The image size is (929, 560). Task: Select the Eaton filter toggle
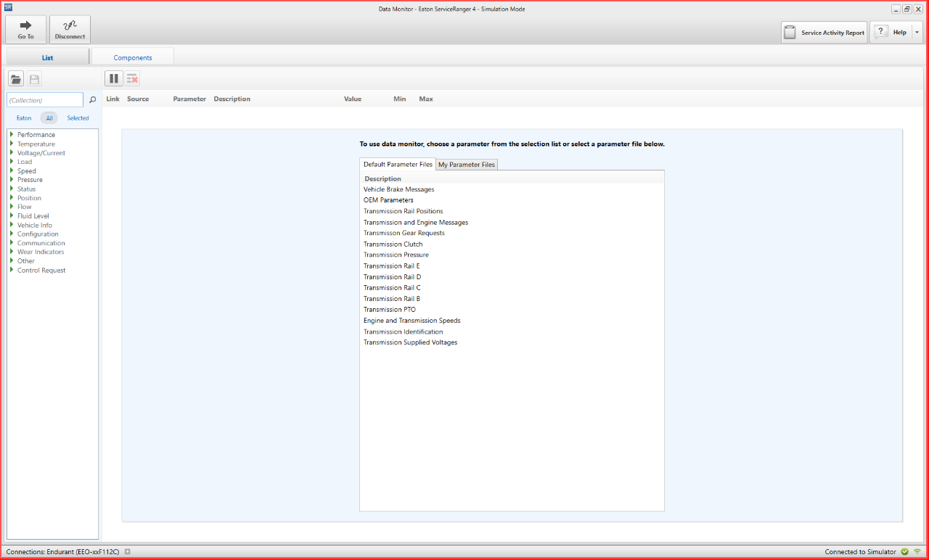point(24,118)
